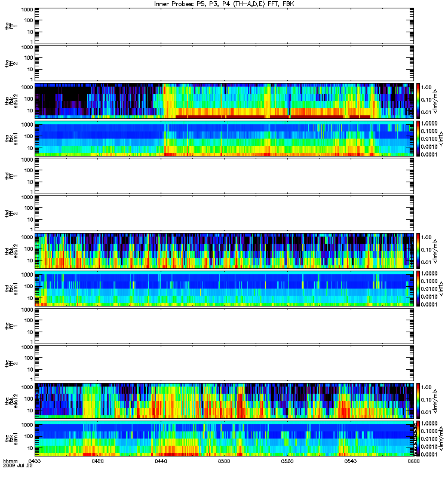This screenshot has height=478, width=448.
Task: Click the tha fbk edc12 spectrogram panel
Action: click(x=225, y=101)
